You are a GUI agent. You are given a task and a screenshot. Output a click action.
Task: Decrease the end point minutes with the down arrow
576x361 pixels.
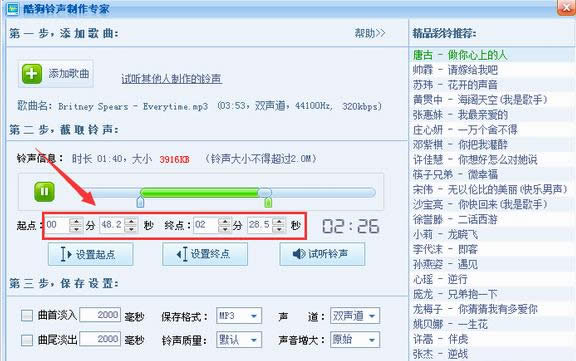pyautogui.click(x=224, y=229)
